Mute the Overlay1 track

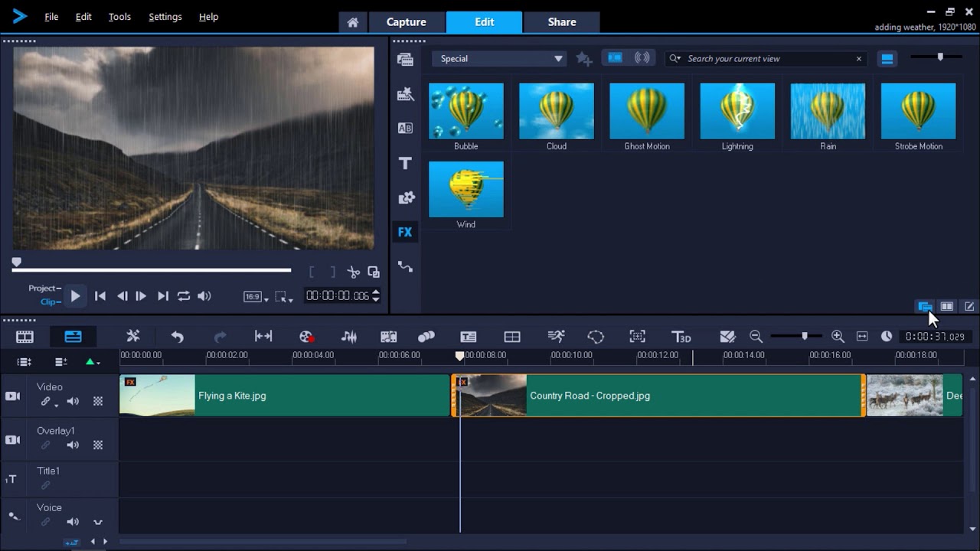(x=73, y=445)
